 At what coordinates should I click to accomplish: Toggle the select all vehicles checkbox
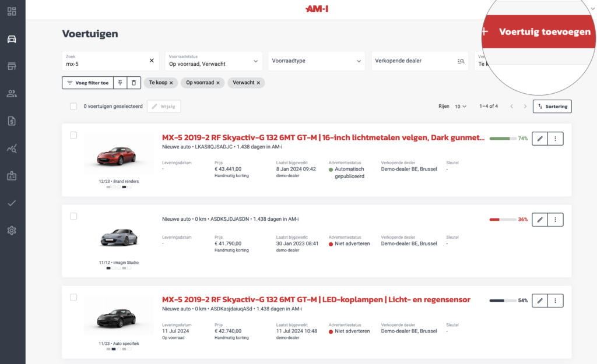click(x=73, y=107)
